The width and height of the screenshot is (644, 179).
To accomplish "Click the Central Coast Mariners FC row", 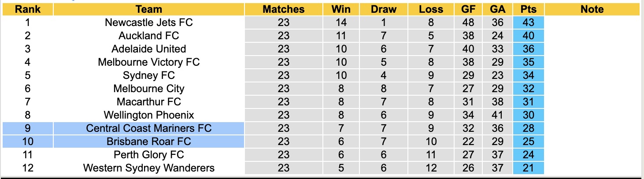I will [x=149, y=128].
